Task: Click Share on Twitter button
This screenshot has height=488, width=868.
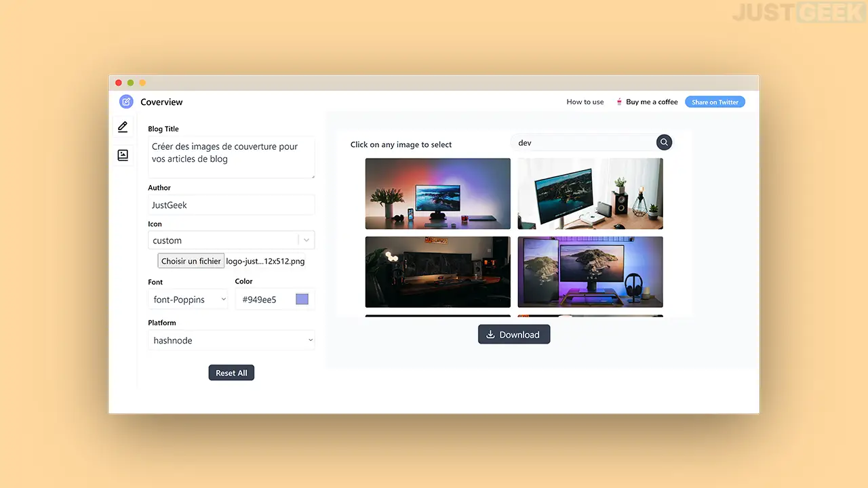Action: coord(715,102)
